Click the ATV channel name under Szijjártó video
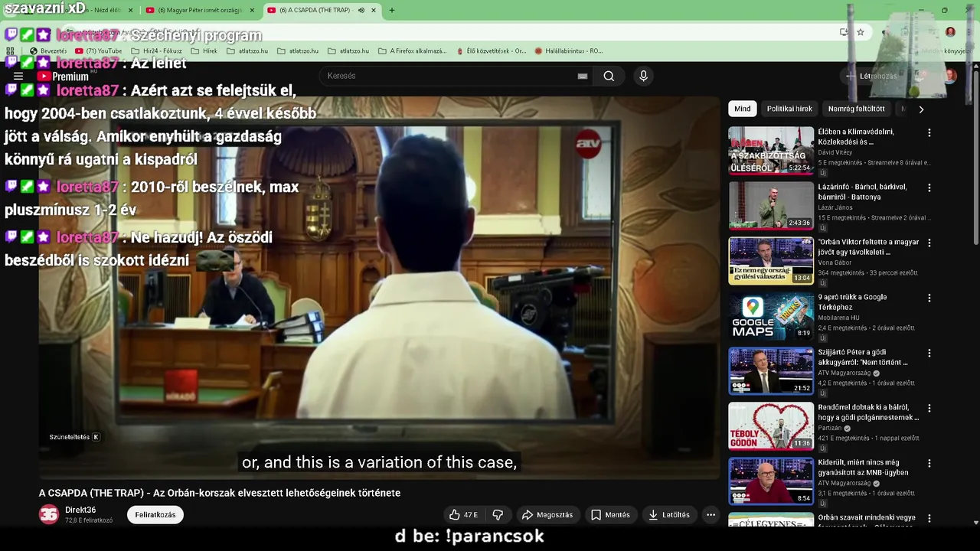 coord(845,373)
